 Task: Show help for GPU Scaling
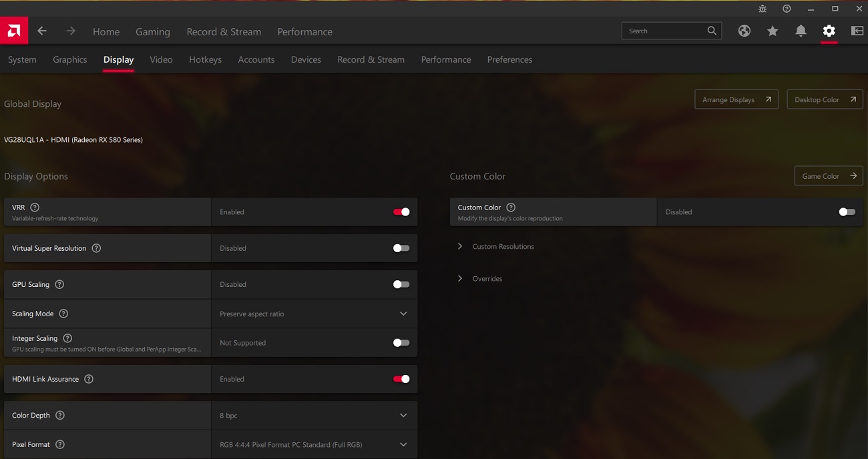coord(59,284)
